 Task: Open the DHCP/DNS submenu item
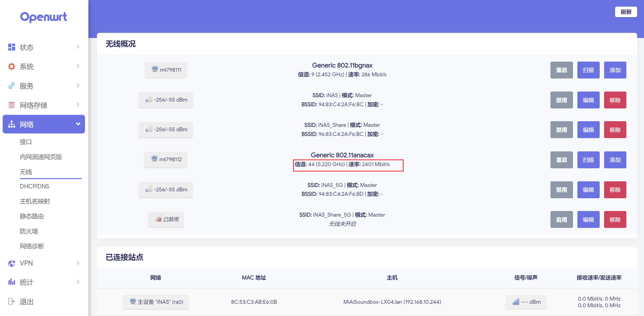(35, 186)
